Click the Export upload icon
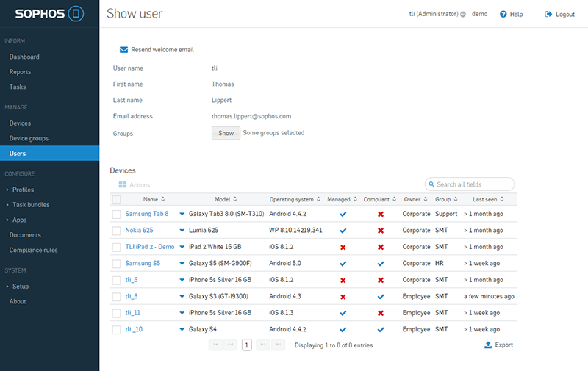This screenshot has height=371, width=588. [488, 345]
